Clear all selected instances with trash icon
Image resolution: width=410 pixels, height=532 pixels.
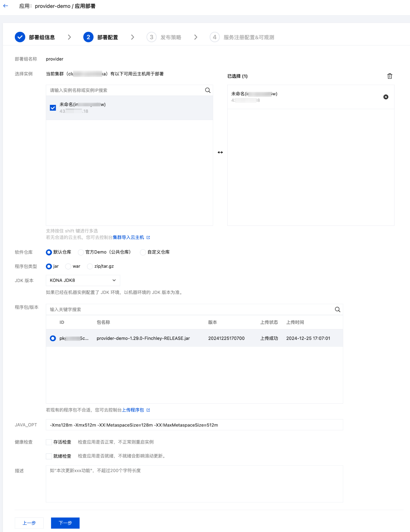390,76
